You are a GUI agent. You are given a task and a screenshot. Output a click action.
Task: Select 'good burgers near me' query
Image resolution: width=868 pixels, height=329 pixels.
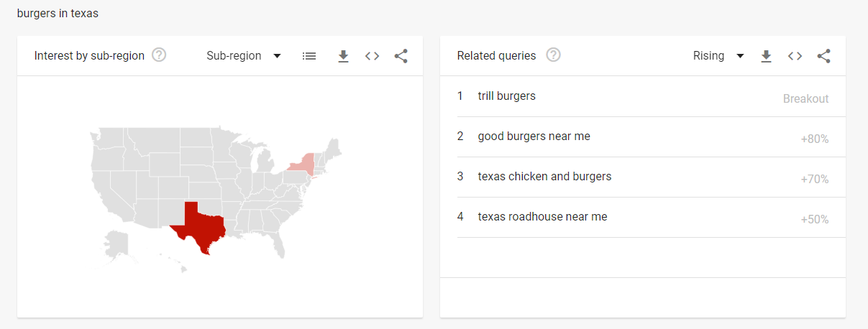point(534,136)
